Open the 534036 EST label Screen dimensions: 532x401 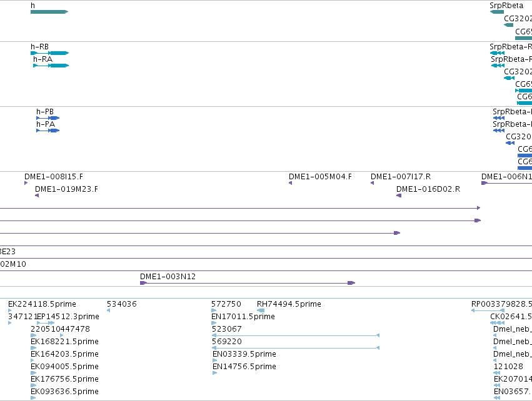(122, 304)
